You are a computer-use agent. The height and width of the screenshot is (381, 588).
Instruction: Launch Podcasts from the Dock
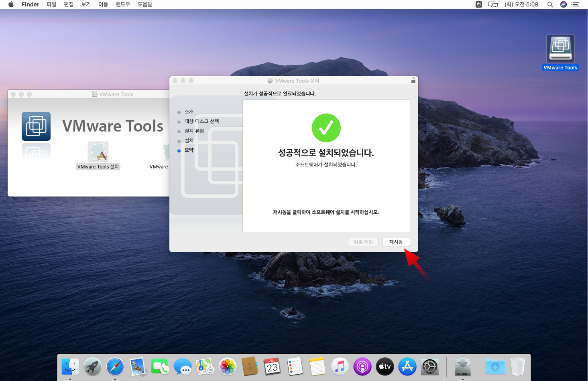tap(362, 367)
